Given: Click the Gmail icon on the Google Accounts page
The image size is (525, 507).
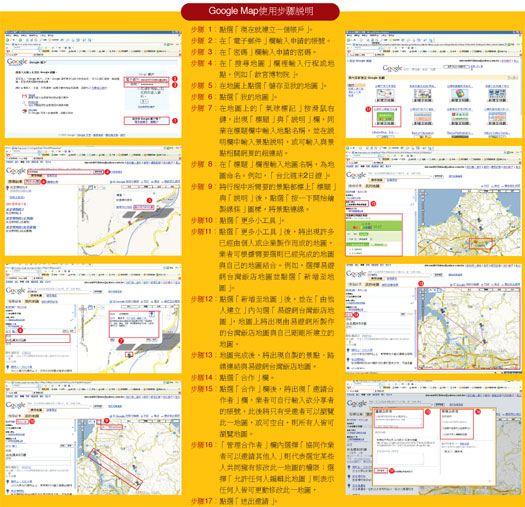Looking at the screenshot, I should (x=24, y=96).
